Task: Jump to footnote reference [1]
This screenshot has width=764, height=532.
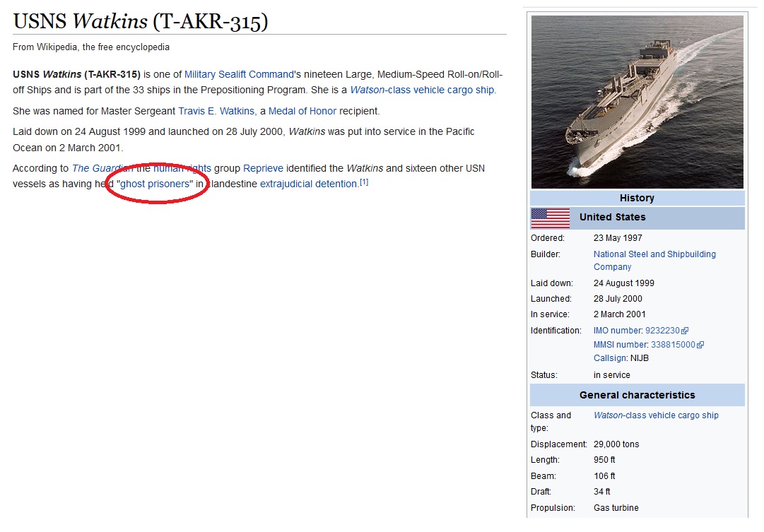Action: pos(364,182)
